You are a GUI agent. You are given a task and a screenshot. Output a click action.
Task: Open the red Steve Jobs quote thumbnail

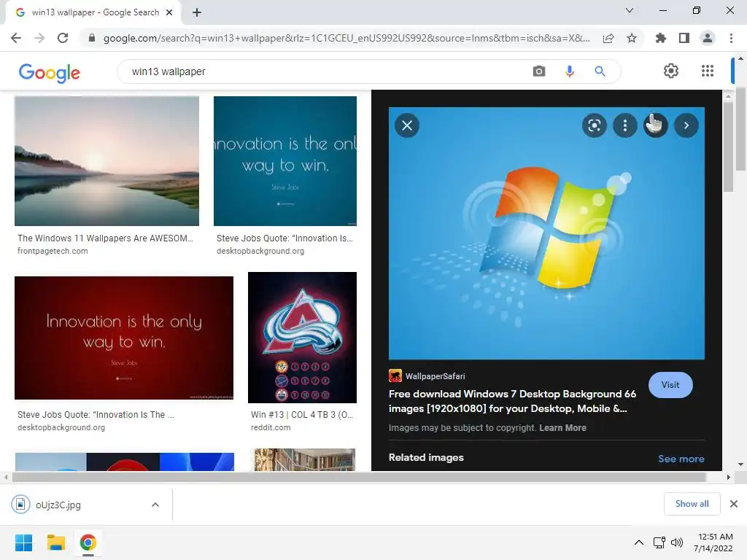pos(124,338)
